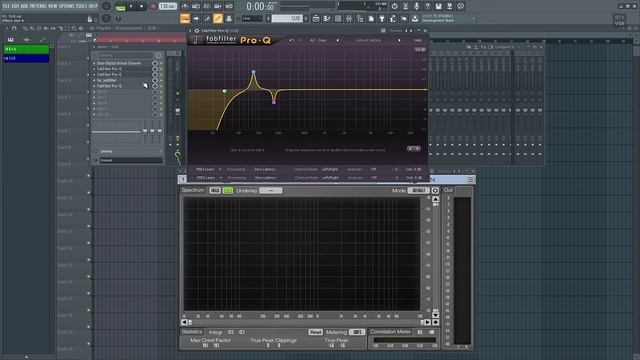Open the channel rack view icon
Viewport: 640px width, 360px height.
pos(338,18)
